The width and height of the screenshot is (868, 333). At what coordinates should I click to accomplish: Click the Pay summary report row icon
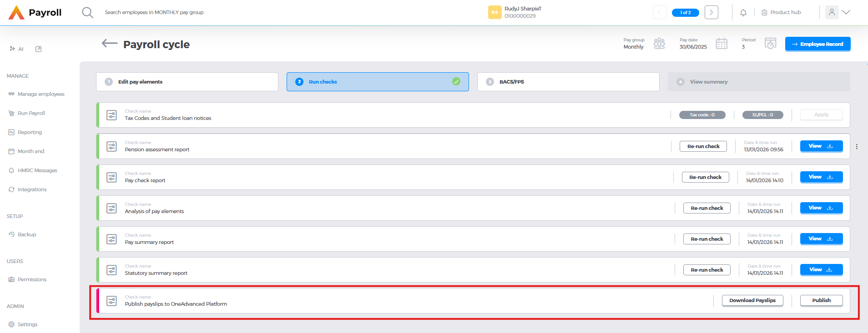[x=111, y=239]
